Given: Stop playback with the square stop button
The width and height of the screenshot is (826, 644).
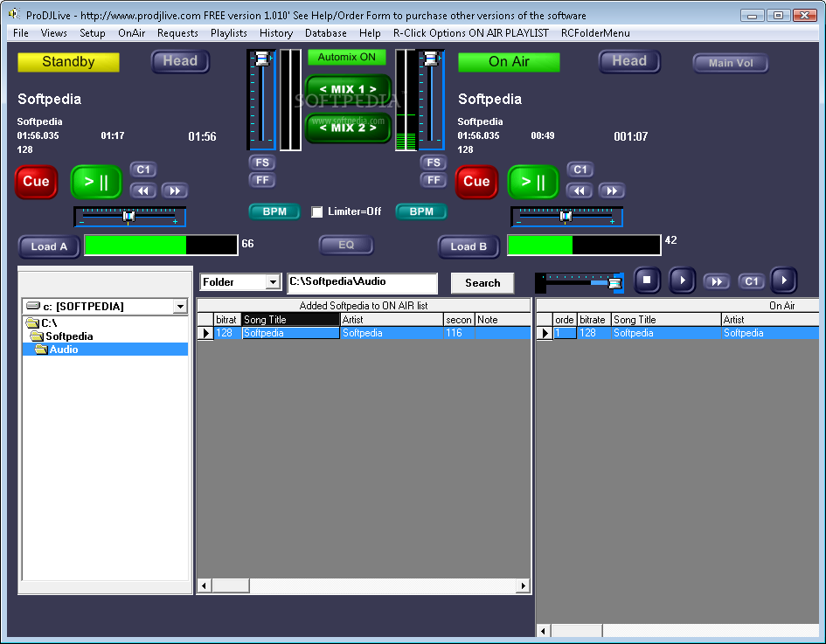Looking at the screenshot, I should point(647,280).
